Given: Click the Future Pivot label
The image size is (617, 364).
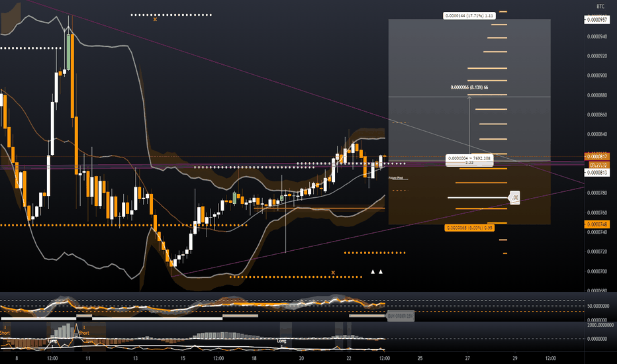Looking at the screenshot, I should pyautogui.click(x=396, y=178).
